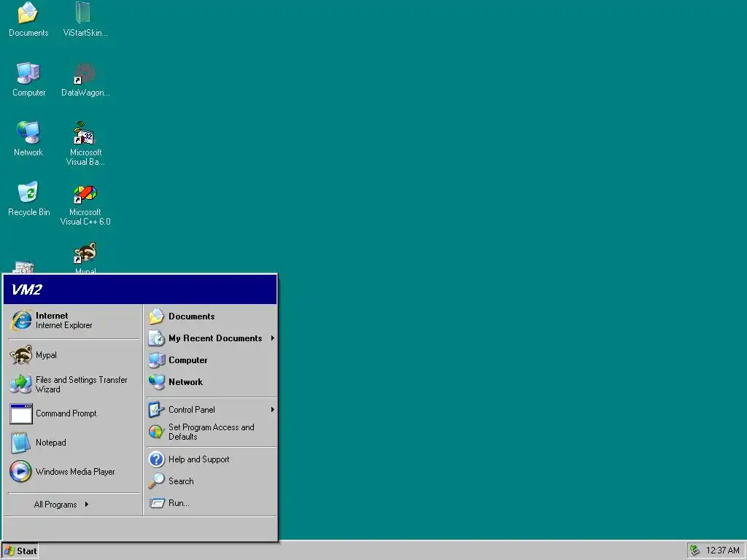Open Files and Settings Transfer Wizard
Viewport: 747px width, 560px height.
(x=74, y=384)
